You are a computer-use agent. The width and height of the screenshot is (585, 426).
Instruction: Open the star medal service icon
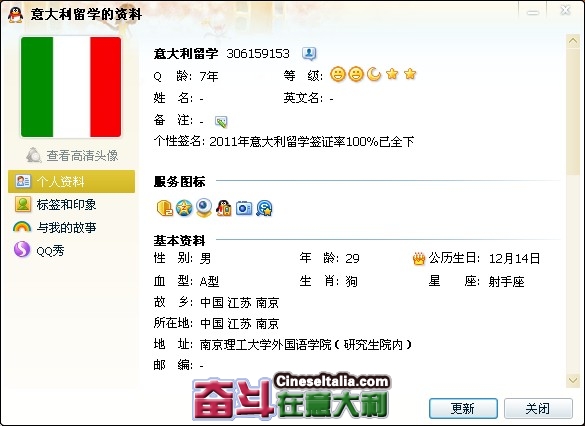pos(184,208)
